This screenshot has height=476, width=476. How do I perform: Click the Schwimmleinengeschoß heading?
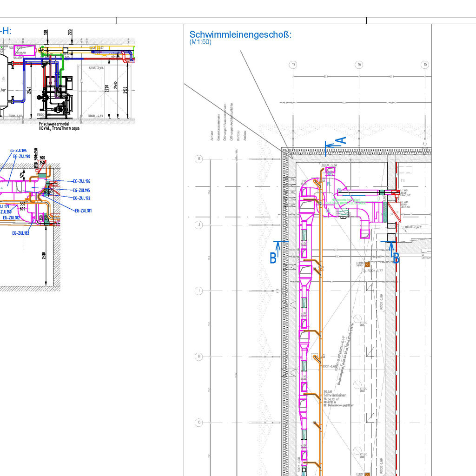click(240, 34)
